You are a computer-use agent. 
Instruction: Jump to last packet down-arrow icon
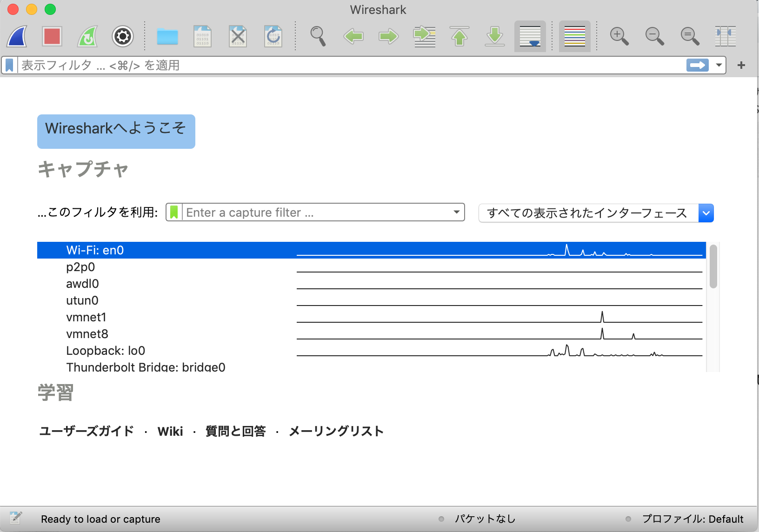pos(495,36)
